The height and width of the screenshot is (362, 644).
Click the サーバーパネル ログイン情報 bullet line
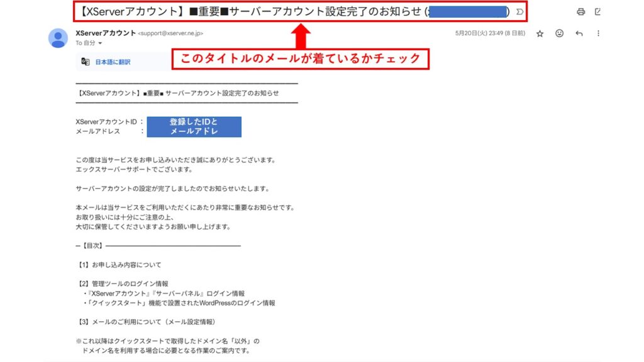(x=164, y=293)
